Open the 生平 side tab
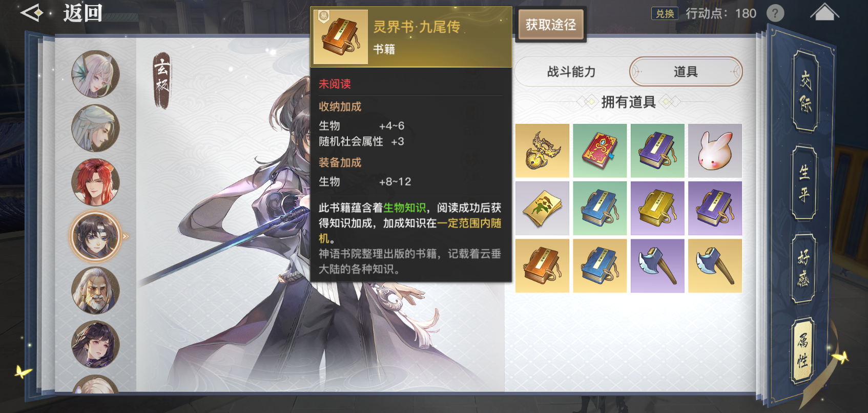This screenshot has width=868, height=413. pos(804,183)
